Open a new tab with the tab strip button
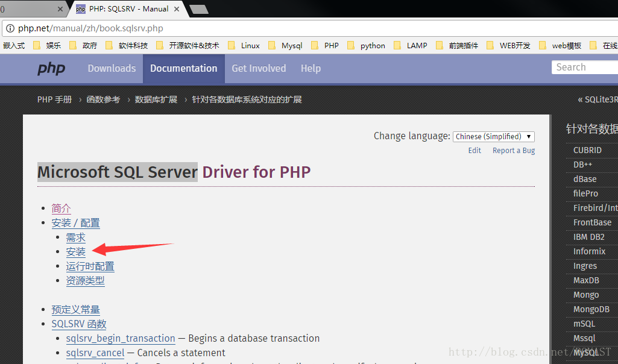The width and height of the screenshot is (618, 364). tap(198, 9)
